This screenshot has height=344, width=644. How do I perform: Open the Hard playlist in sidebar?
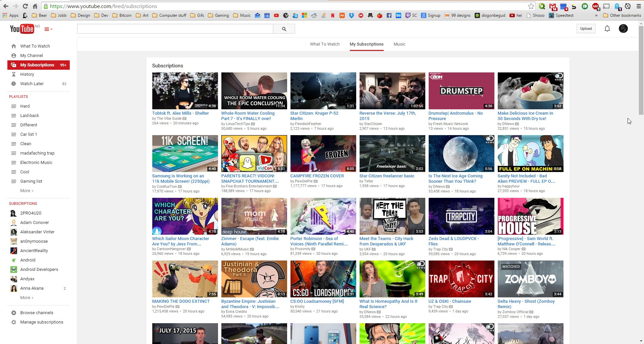pyautogui.click(x=25, y=106)
